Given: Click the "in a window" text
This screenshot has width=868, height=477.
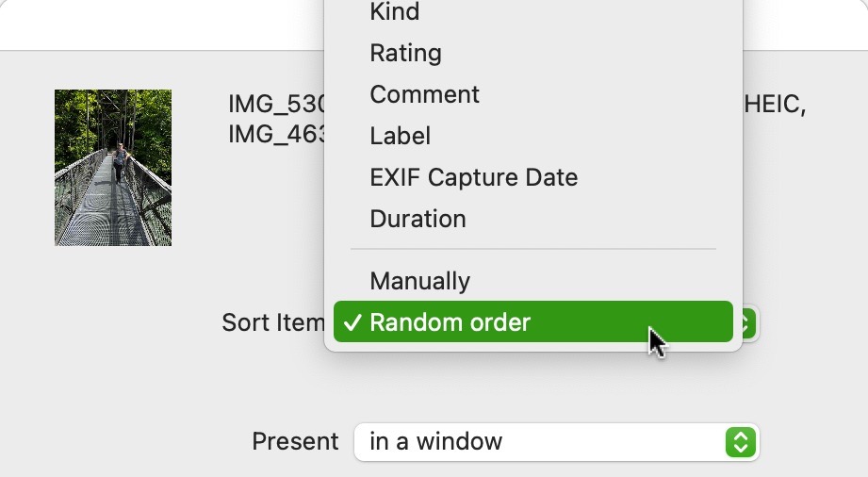Looking at the screenshot, I should pos(435,441).
